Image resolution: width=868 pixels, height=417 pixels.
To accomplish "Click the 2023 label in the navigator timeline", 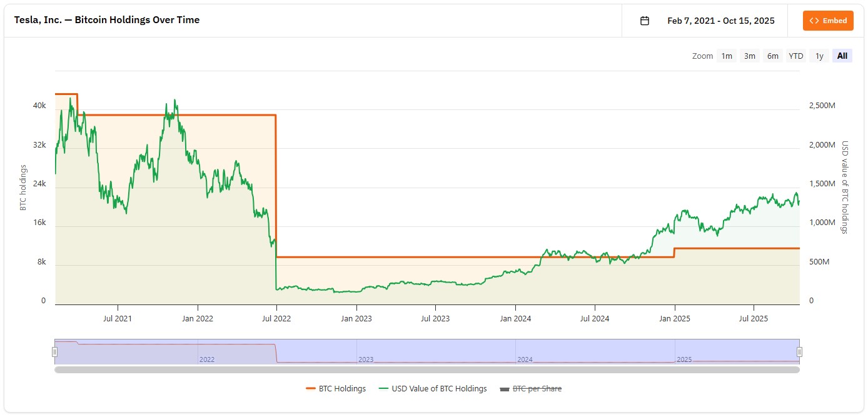I will pyautogui.click(x=366, y=360).
